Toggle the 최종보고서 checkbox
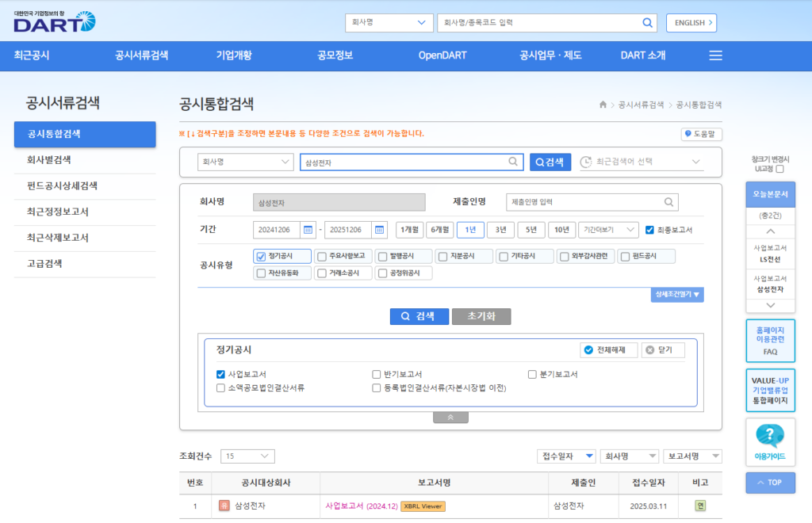Viewport: 812px width, 523px height. coord(649,230)
